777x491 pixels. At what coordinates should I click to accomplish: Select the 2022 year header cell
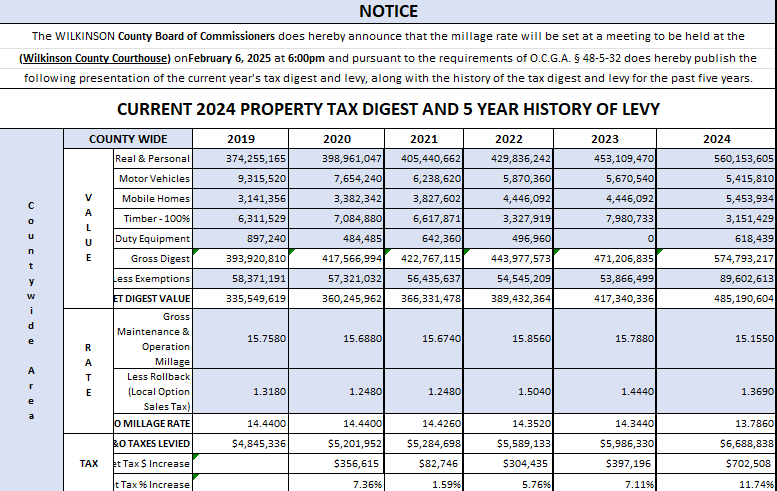508,139
